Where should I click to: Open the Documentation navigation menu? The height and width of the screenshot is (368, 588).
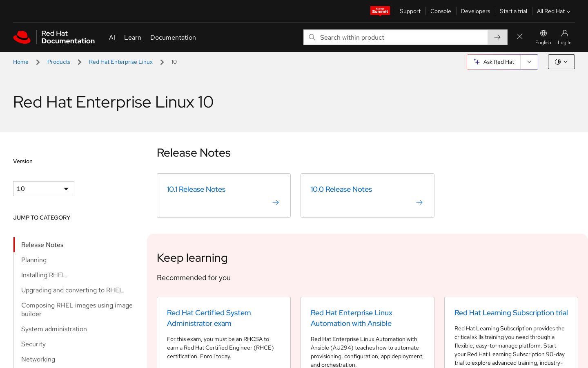(x=173, y=37)
